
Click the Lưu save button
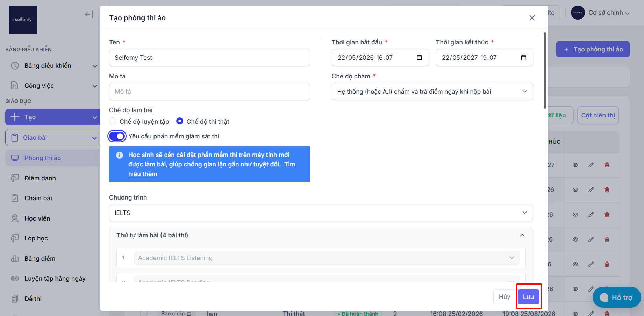click(x=528, y=297)
